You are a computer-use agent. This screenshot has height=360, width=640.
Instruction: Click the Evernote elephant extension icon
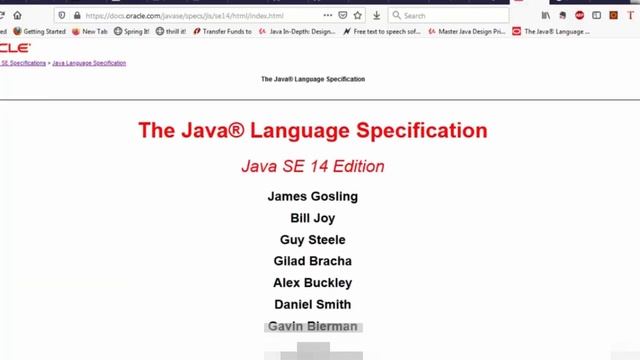[x=562, y=16]
